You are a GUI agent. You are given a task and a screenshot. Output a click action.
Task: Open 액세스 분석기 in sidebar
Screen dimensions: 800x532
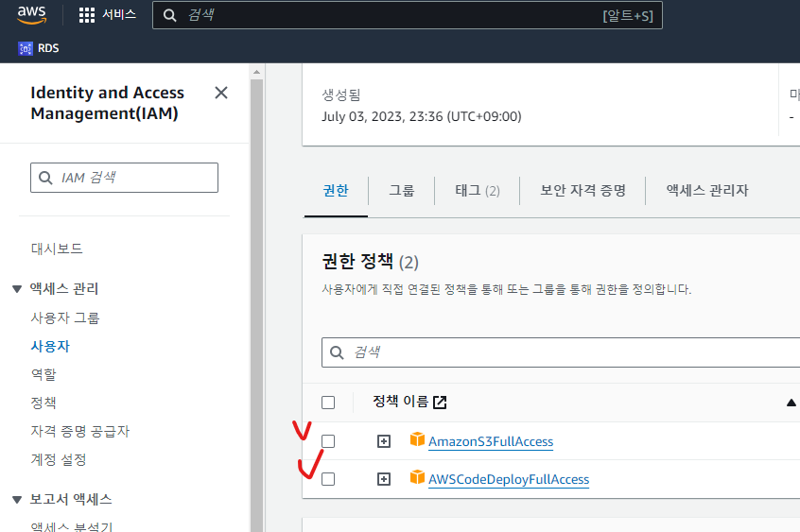(72, 526)
